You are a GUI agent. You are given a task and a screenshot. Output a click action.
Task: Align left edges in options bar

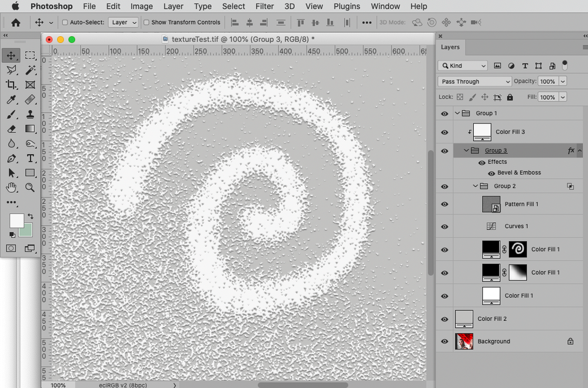pos(235,22)
